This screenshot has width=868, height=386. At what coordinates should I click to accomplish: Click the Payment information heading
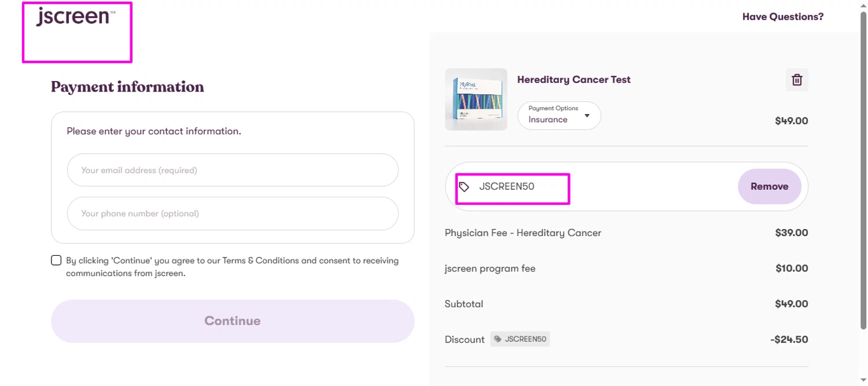127,87
